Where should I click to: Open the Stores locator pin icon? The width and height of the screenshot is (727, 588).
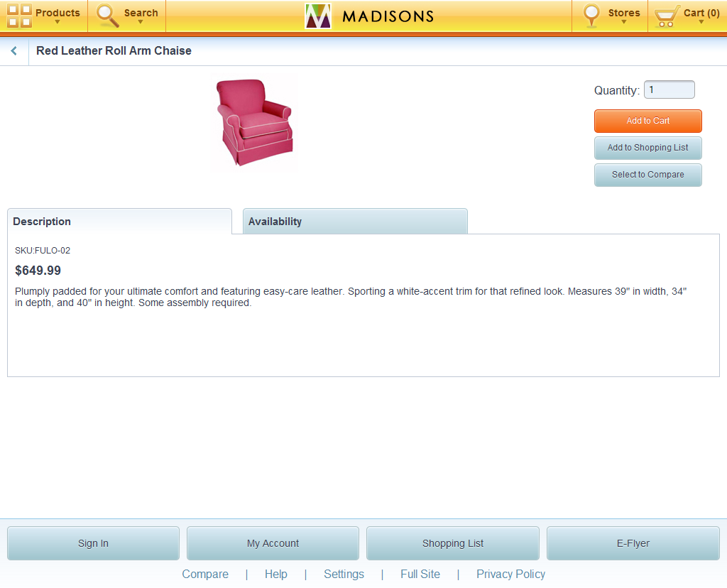pyautogui.click(x=591, y=14)
